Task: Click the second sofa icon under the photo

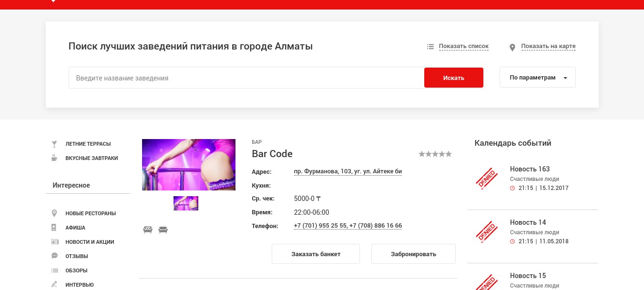Action: 163,230
